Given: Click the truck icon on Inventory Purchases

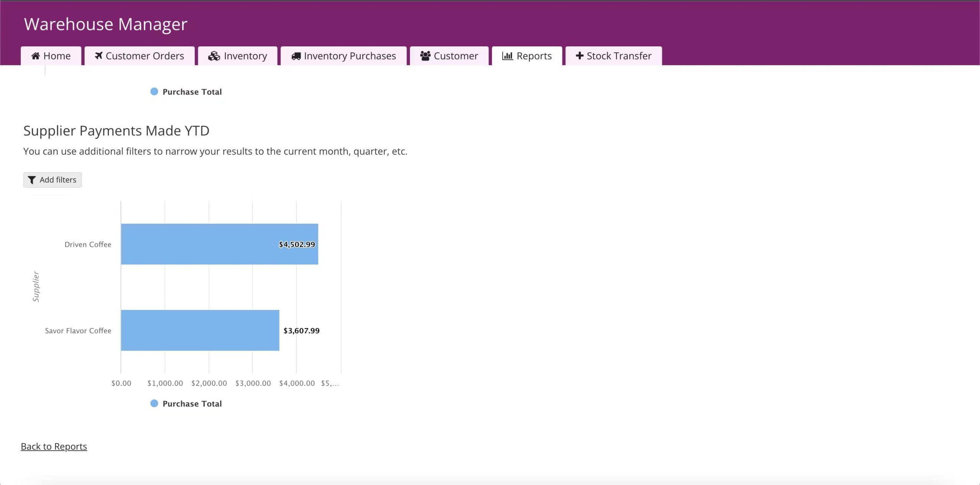Looking at the screenshot, I should (x=296, y=56).
